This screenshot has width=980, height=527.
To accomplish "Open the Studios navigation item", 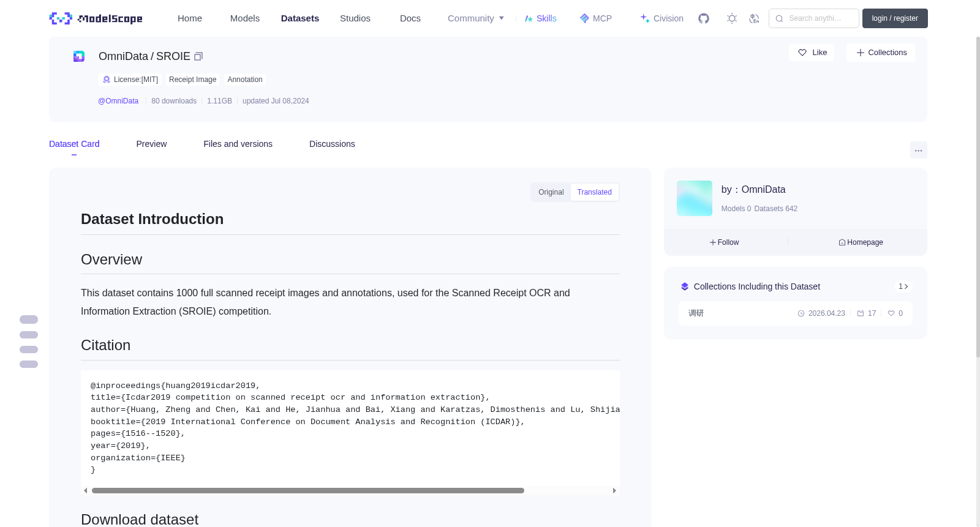I will coord(355,18).
